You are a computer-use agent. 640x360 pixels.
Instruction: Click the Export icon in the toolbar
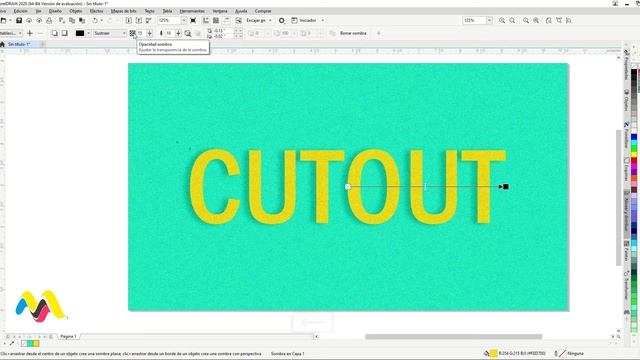coord(139,20)
